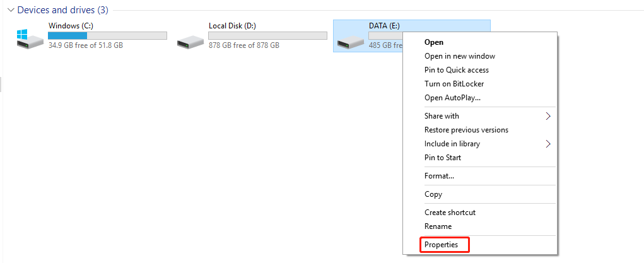Click the Windows (C:) drive icon
Screen dimensions: 644x263
point(30,39)
